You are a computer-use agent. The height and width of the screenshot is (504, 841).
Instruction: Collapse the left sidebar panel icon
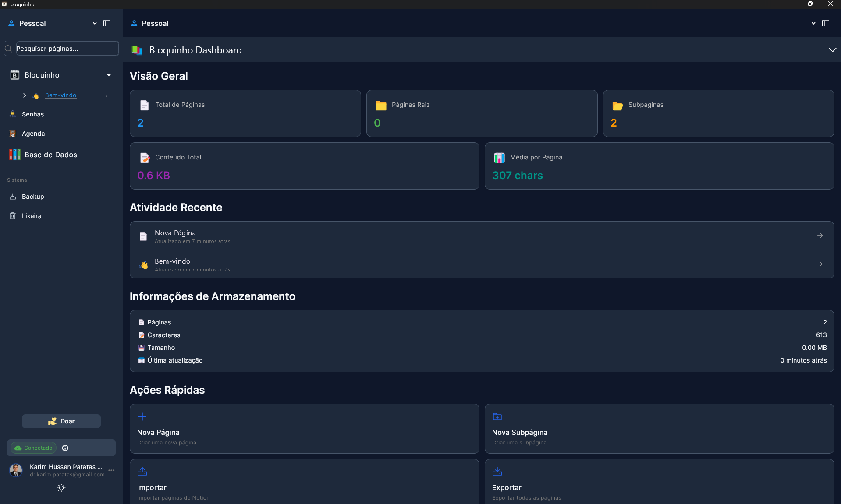coord(107,23)
